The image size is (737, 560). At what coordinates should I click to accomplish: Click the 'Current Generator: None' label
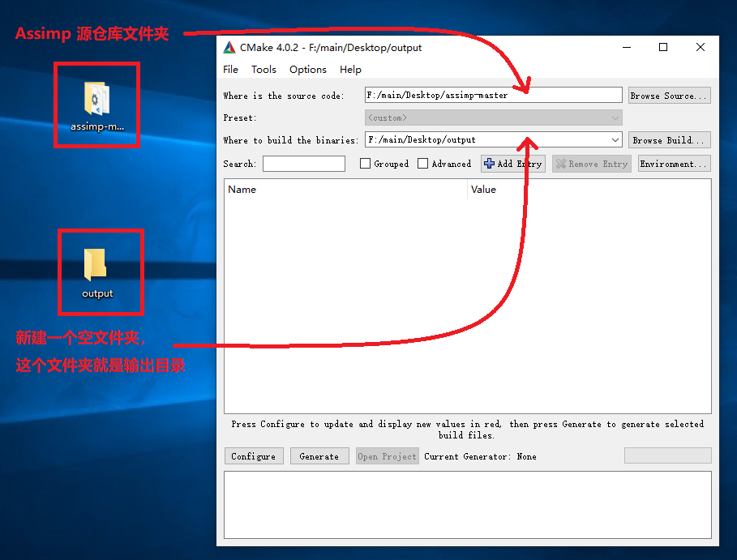tap(480, 456)
